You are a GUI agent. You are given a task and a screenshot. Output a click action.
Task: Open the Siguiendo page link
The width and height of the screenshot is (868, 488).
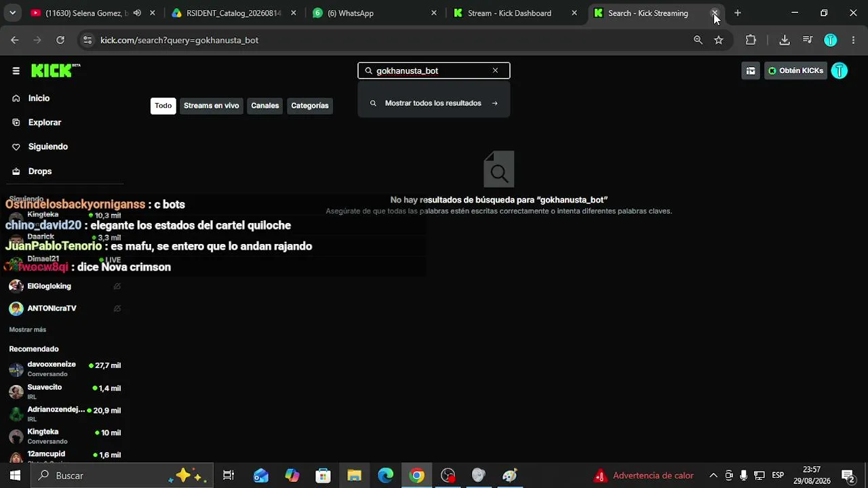click(x=48, y=147)
